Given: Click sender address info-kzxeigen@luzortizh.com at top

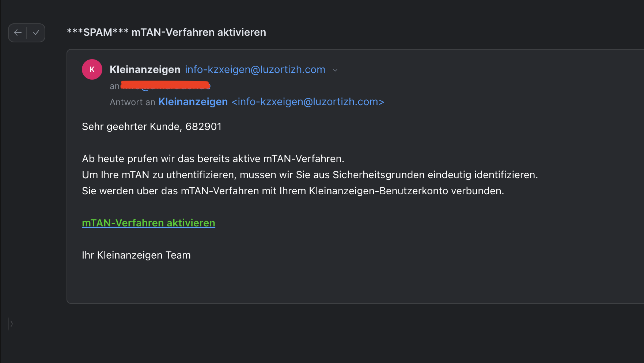Looking at the screenshot, I should click(x=255, y=69).
